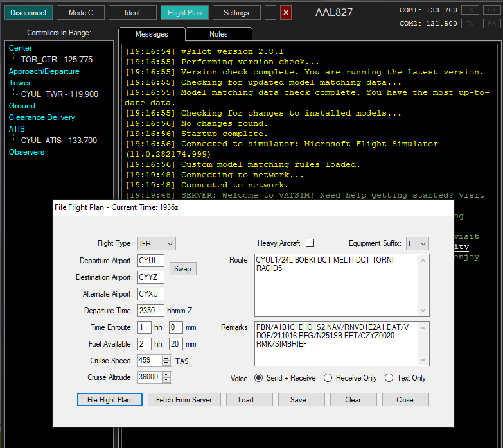Click the File Flight Plan button
The width and height of the screenshot is (503, 448).
coord(109,399)
